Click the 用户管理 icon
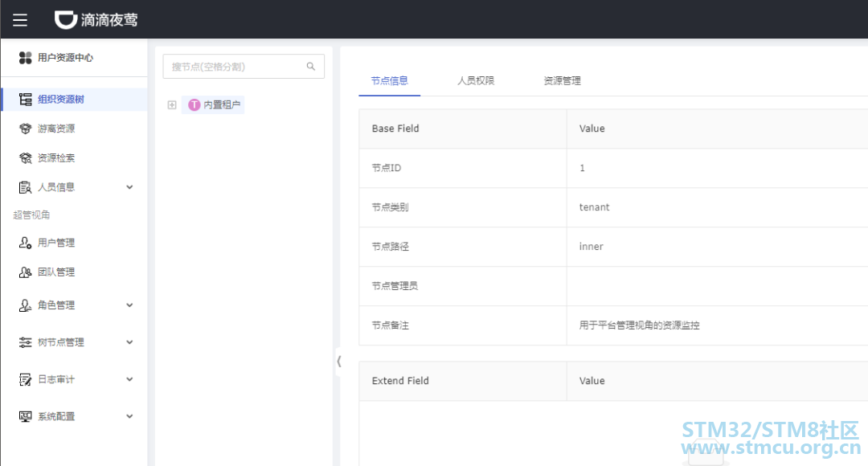This screenshot has width=868, height=466. coord(25,243)
